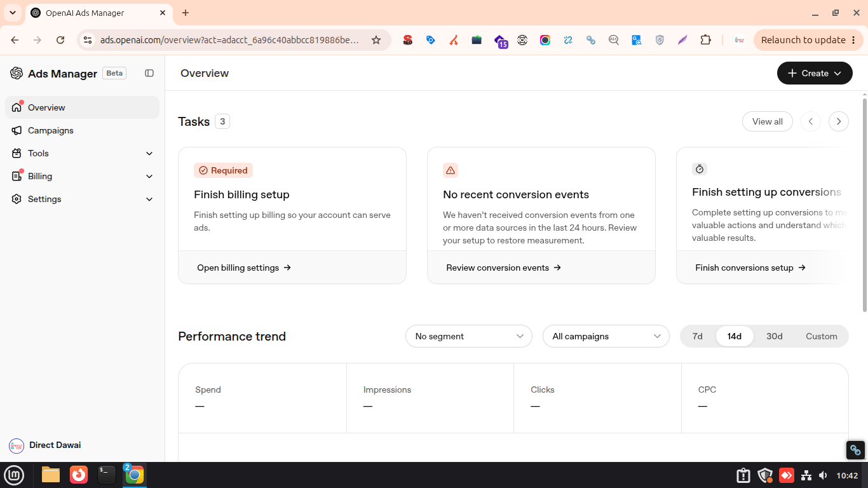The width and height of the screenshot is (868, 488).
Task: Expand the Tools menu
Action: tap(83, 153)
